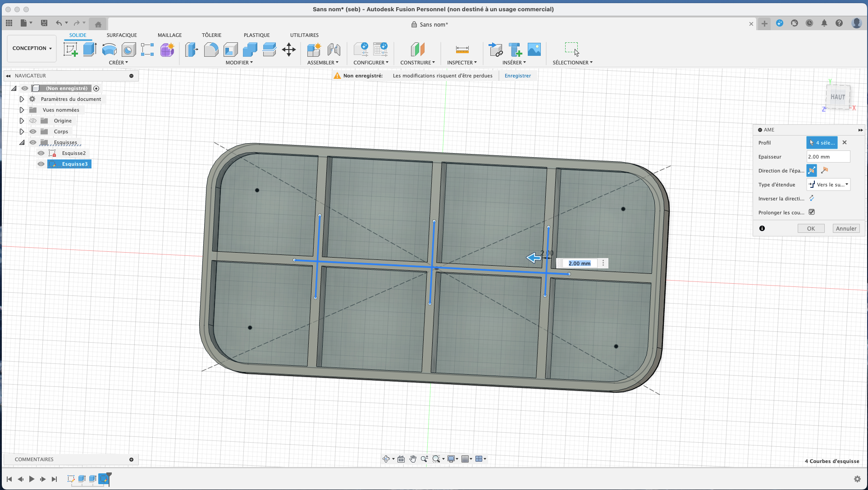
Task: Select the Joint tool
Action: (x=333, y=49)
